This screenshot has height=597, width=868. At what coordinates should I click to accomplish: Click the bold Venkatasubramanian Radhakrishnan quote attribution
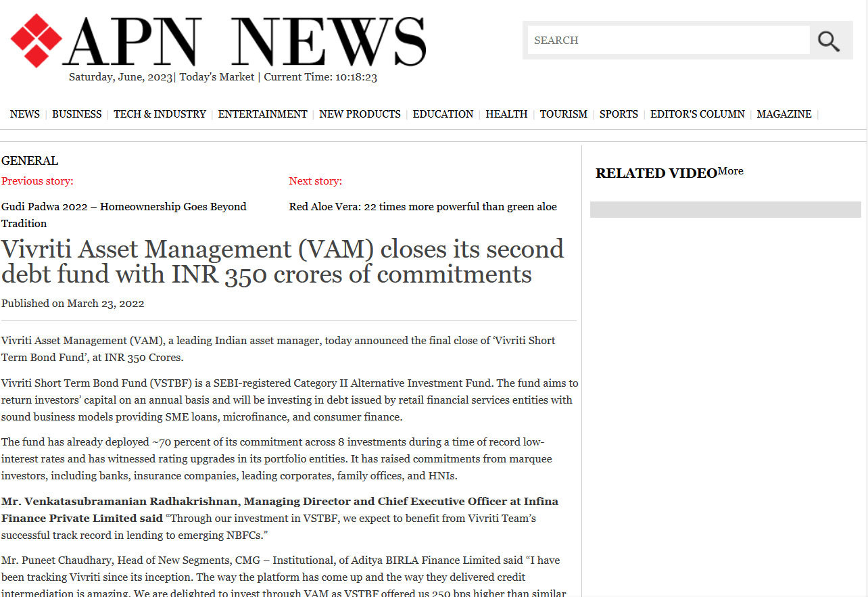[280, 510]
